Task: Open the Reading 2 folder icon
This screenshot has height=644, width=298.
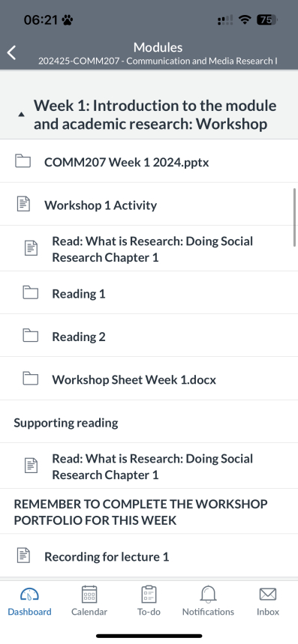Action: 31,336
